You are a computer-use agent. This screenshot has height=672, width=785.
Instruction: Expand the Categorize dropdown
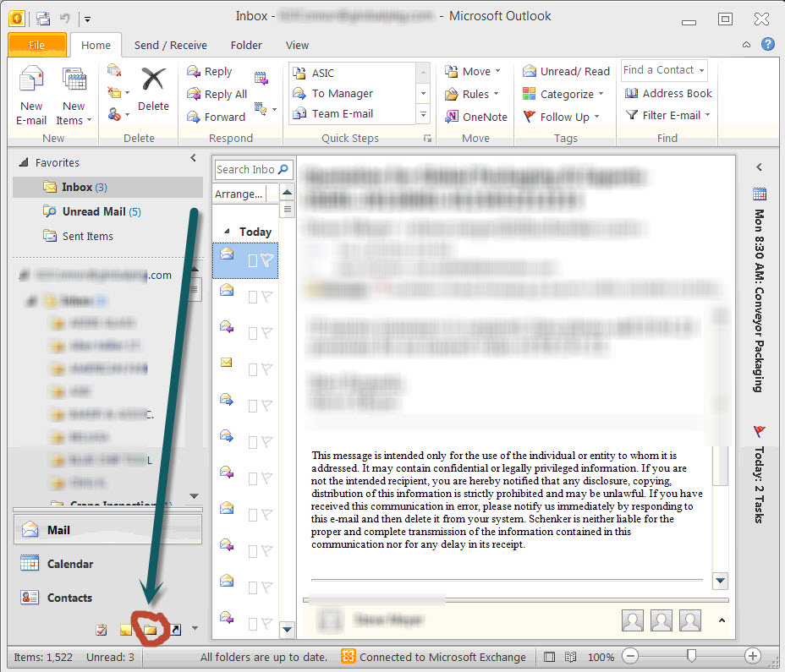point(564,94)
